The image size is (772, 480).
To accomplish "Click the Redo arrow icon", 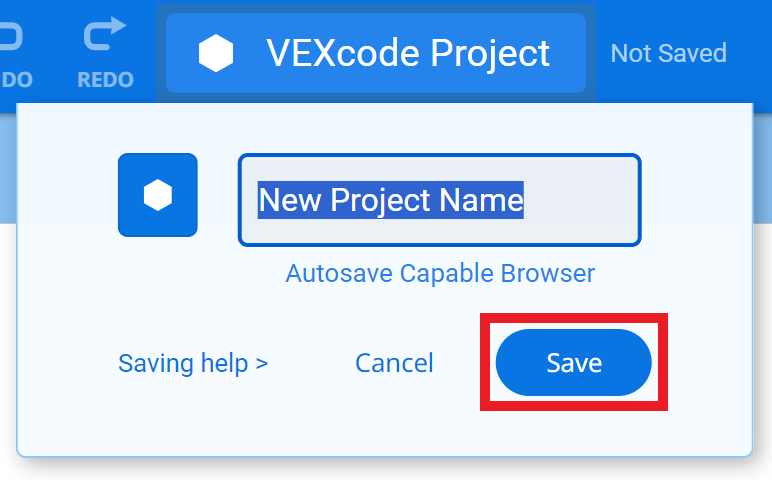I will pyautogui.click(x=105, y=34).
